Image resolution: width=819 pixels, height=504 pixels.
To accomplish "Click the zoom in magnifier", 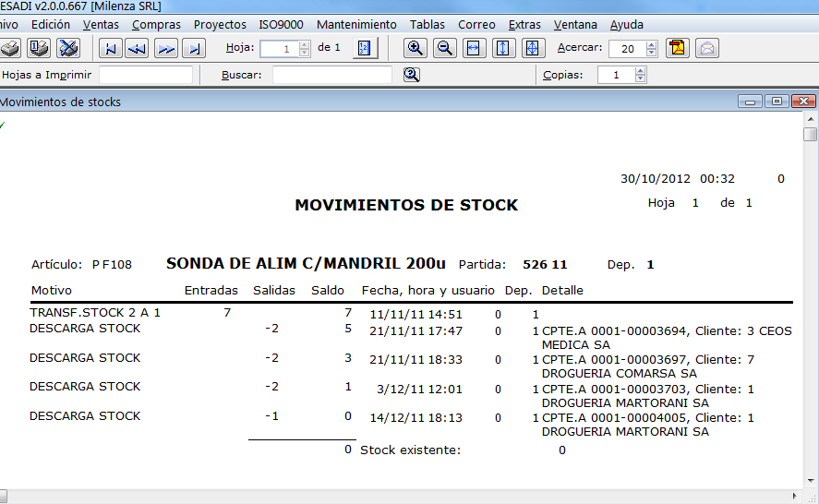I will [x=416, y=48].
